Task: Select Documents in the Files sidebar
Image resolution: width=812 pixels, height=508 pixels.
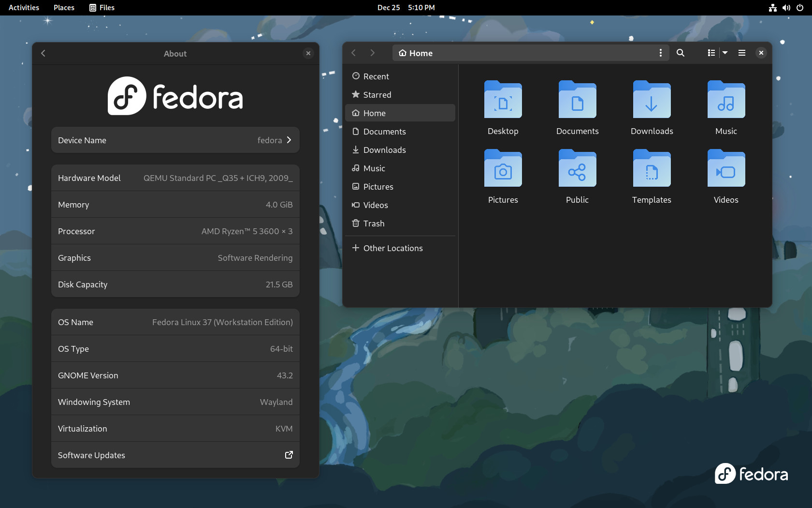Action: click(400, 132)
